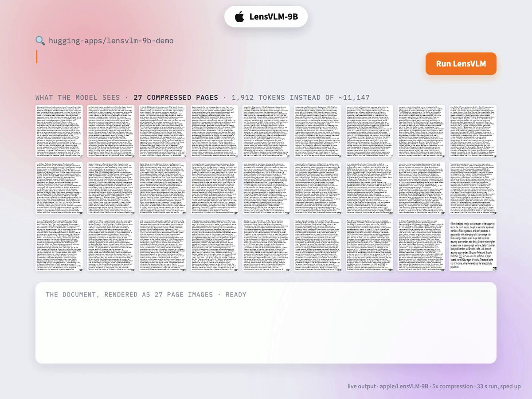Open page 3 thumbnail starting 'In March 2013'
The width and height of the screenshot is (532, 399).
[162, 132]
